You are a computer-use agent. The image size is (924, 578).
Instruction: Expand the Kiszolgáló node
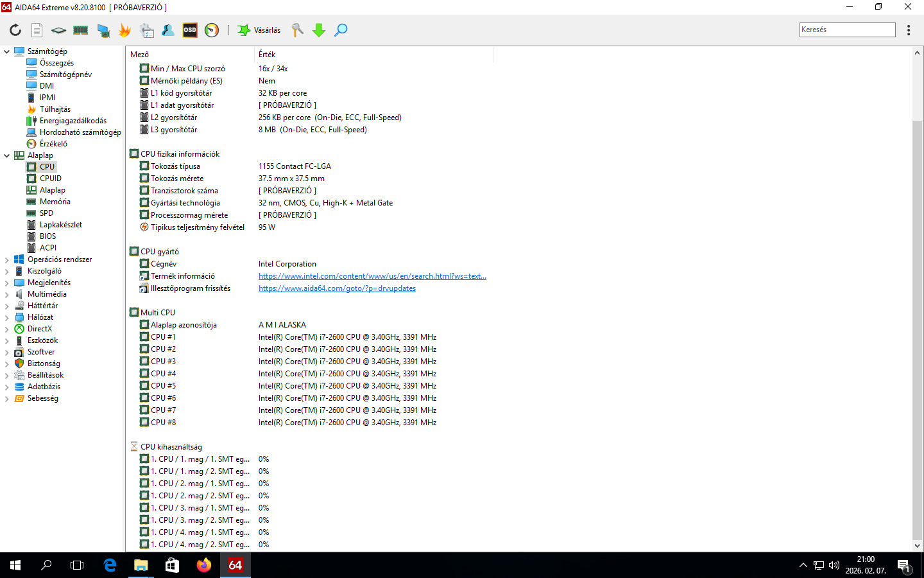point(7,271)
